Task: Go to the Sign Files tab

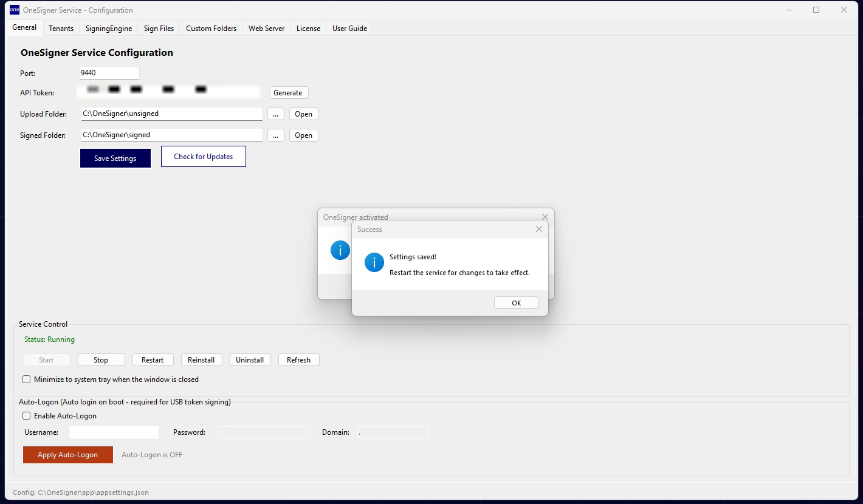Action: click(x=159, y=29)
